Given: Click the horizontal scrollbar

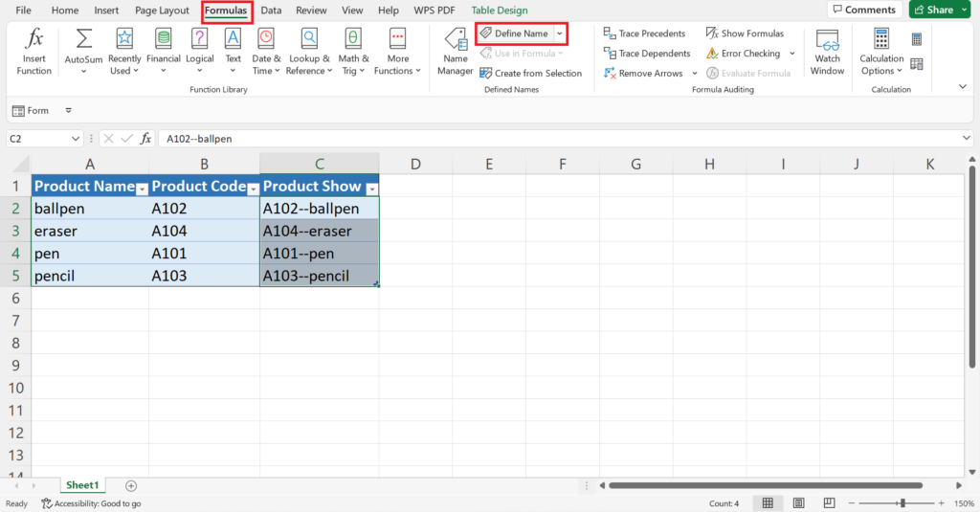Looking at the screenshot, I should pyautogui.click(x=766, y=485).
